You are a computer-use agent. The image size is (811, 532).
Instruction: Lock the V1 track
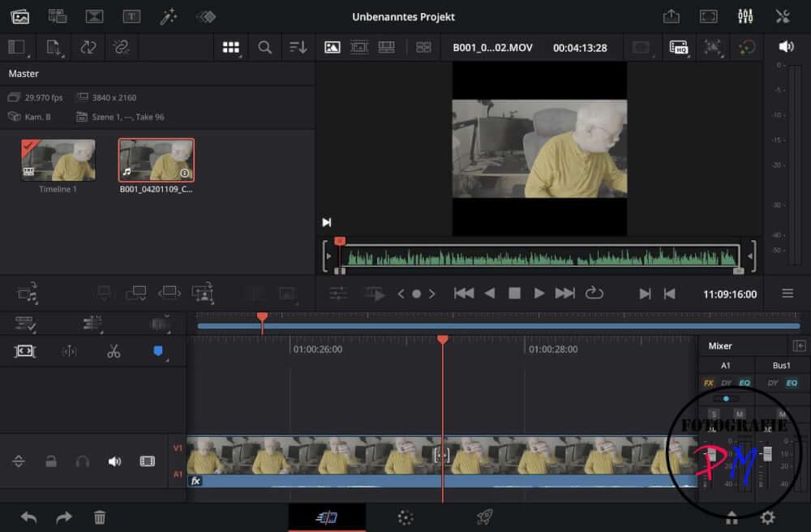point(50,461)
